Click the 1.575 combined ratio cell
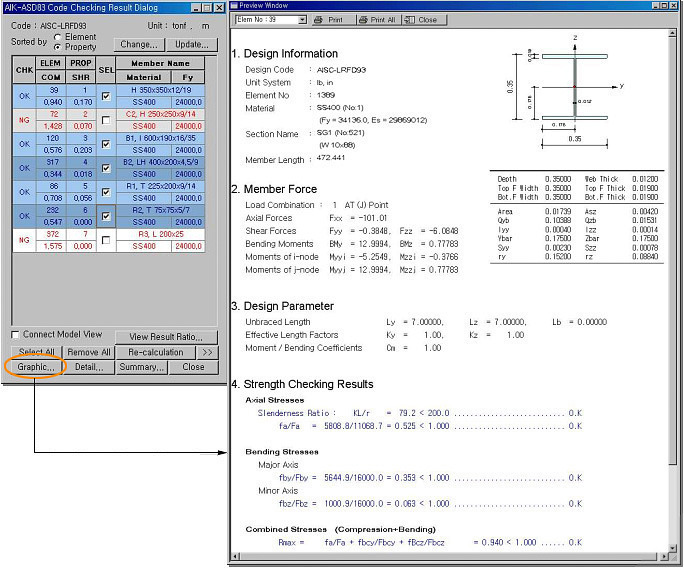Viewport: 684px width, 568px height. coord(52,246)
